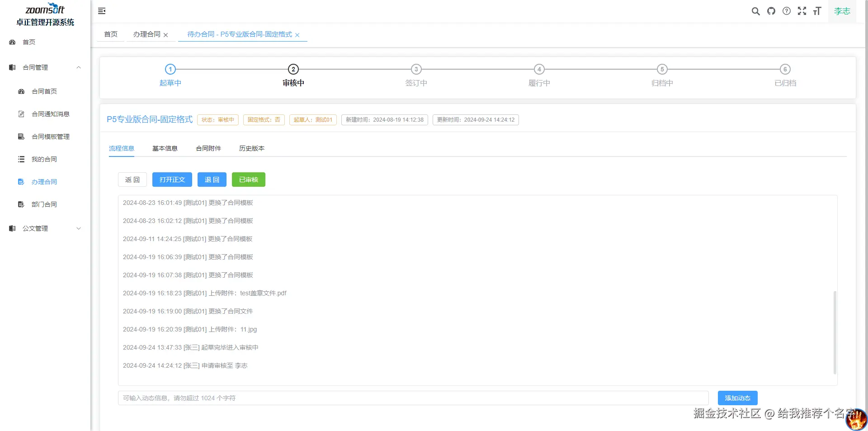Select the 流程信息 tab

coord(122,148)
